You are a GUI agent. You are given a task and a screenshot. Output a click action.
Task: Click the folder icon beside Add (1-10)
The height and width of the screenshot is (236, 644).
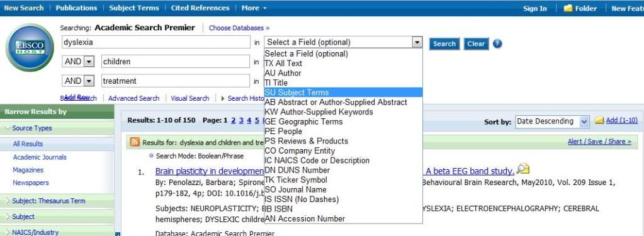click(599, 120)
